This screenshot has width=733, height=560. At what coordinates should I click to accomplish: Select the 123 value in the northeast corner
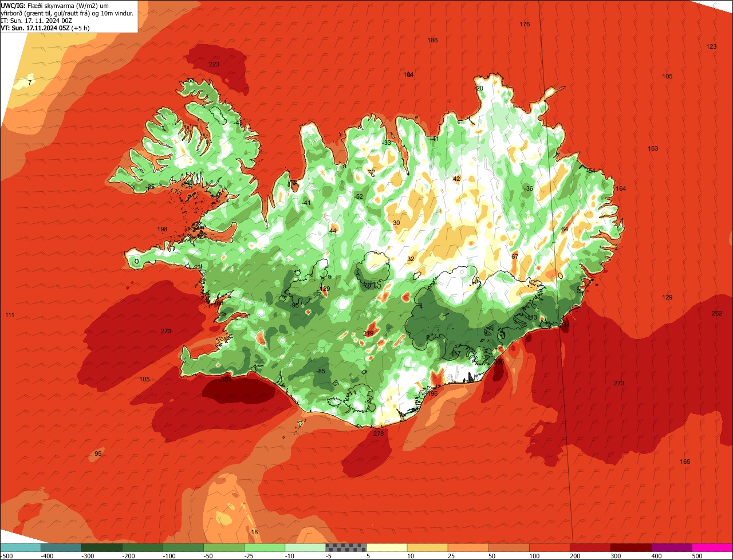click(x=711, y=46)
